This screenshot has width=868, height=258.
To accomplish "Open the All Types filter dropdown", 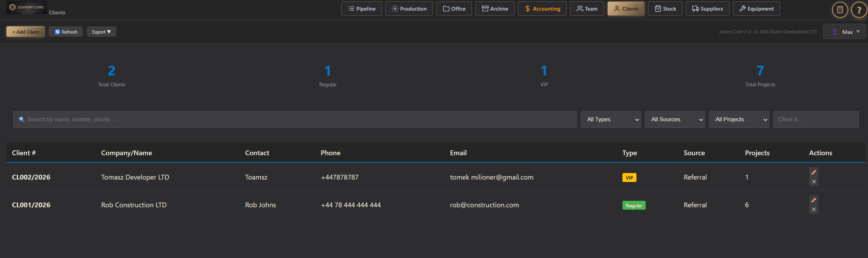I will (611, 120).
